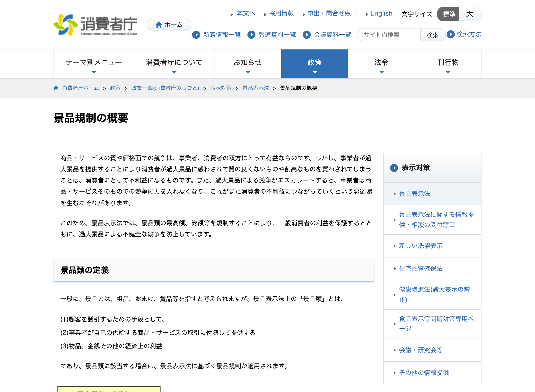Click triangle marker beside 会議・研究会等

[395, 350]
